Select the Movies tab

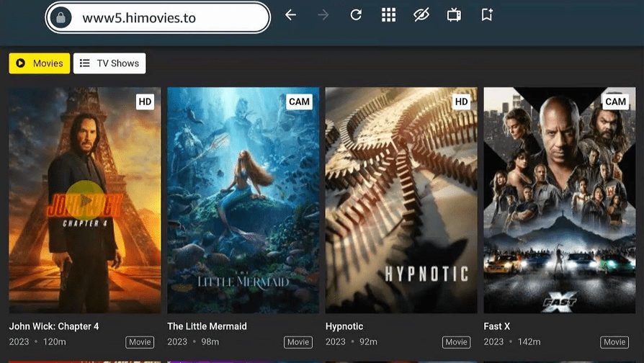[40, 63]
